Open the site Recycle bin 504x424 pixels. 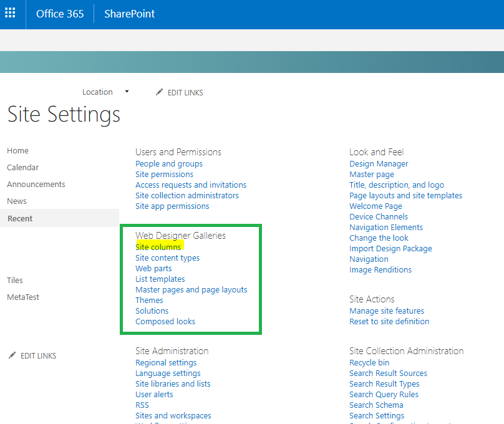click(x=369, y=362)
